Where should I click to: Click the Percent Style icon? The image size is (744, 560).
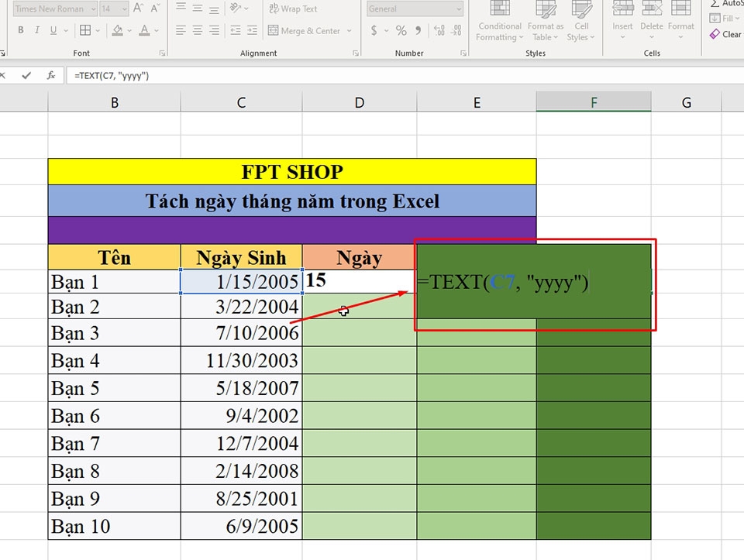point(400,30)
